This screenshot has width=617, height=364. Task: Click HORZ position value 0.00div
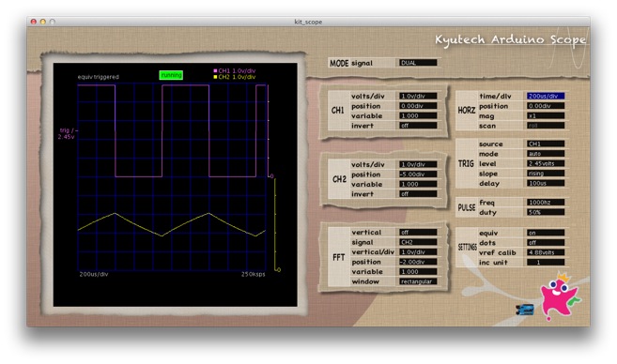(546, 106)
